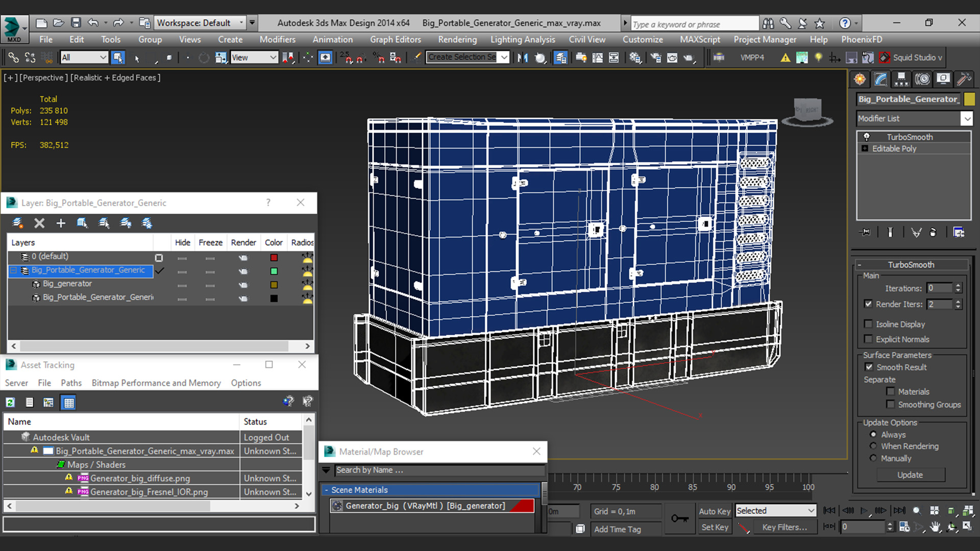The image size is (980, 551).
Task: Click the red color swatch of 0 (default) layer
Action: pyautogui.click(x=274, y=258)
